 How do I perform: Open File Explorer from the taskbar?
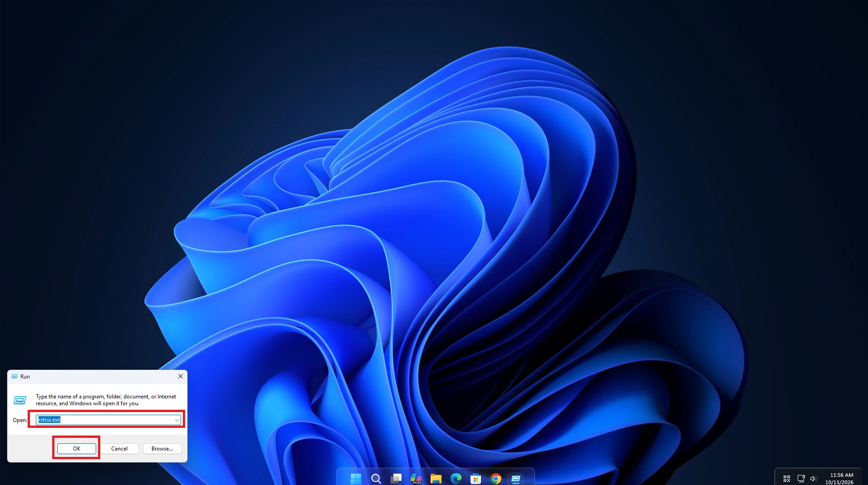436,478
